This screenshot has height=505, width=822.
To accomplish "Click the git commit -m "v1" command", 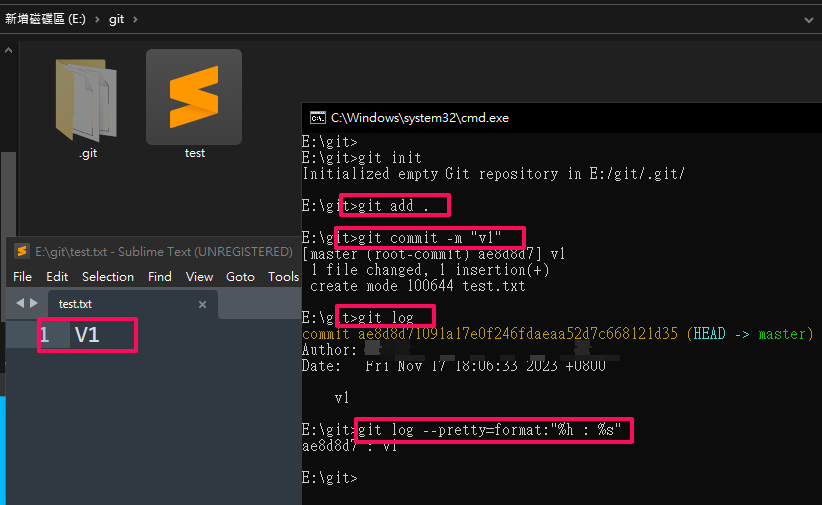I will 402,238.
